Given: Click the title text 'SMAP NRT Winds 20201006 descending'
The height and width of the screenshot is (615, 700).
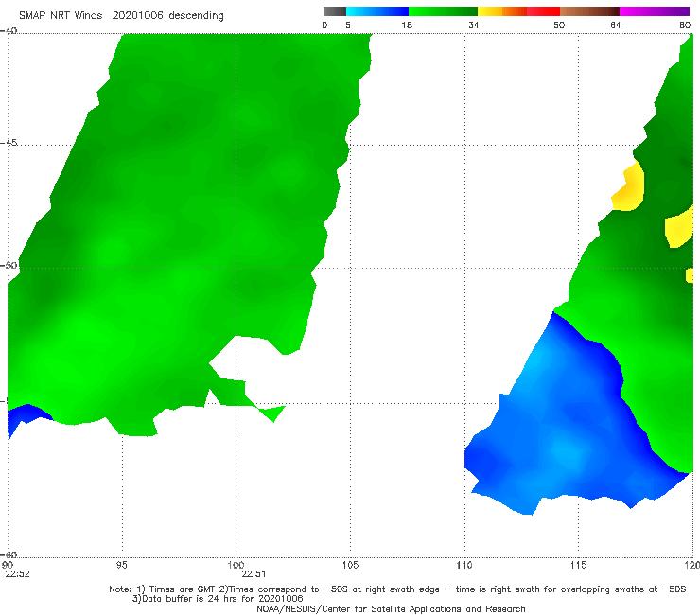Looking at the screenshot, I should click(121, 16).
